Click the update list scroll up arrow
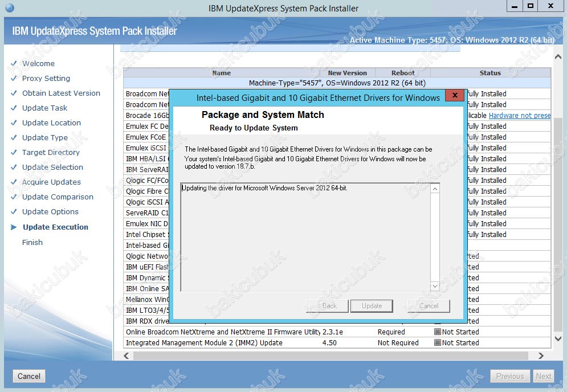The height and width of the screenshot is (392, 567). pyautogui.click(x=558, y=57)
